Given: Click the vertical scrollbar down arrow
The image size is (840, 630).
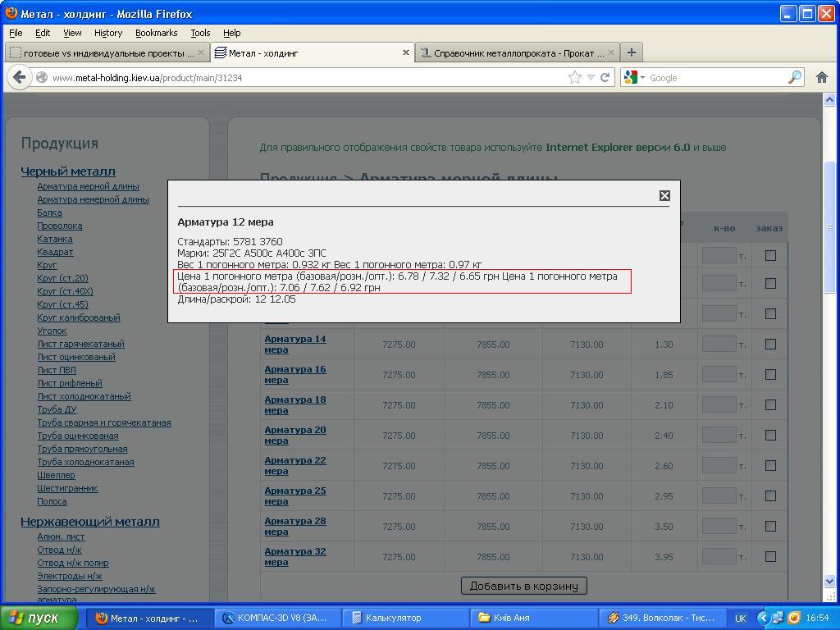Looking at the screenshot, I should [x=829, y=582].
